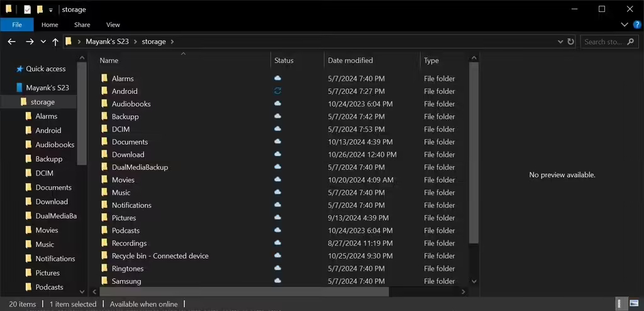
Task: Select Podcasts in the navigation tree
Action: 49,287
